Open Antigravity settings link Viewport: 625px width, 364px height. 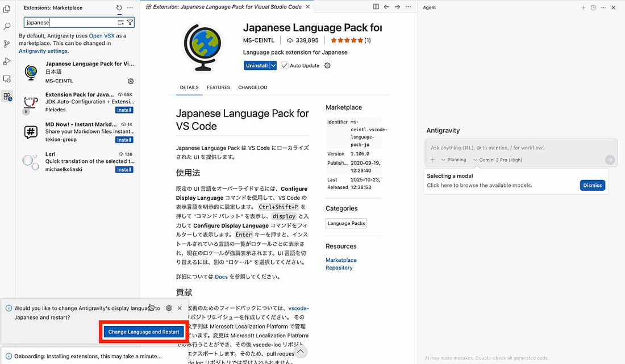43,51
